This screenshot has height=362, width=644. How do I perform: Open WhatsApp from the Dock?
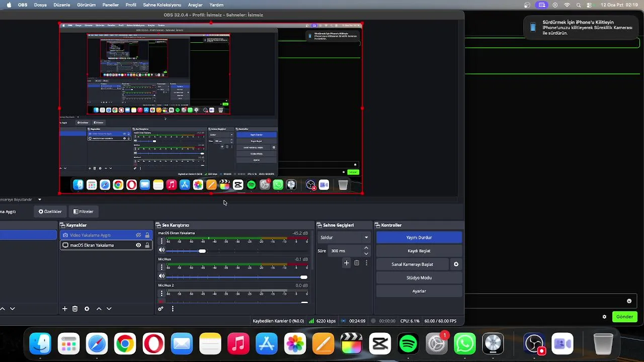465,344
